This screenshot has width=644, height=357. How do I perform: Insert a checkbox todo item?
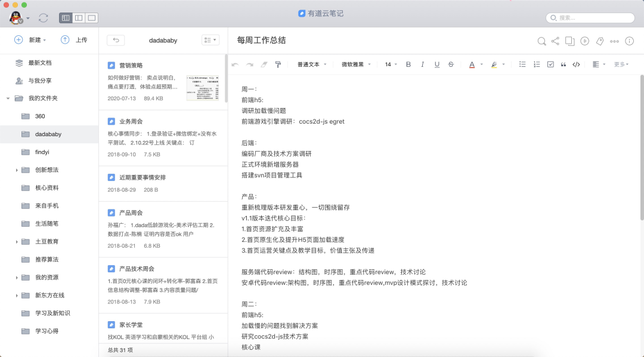[x=550, y=64]
